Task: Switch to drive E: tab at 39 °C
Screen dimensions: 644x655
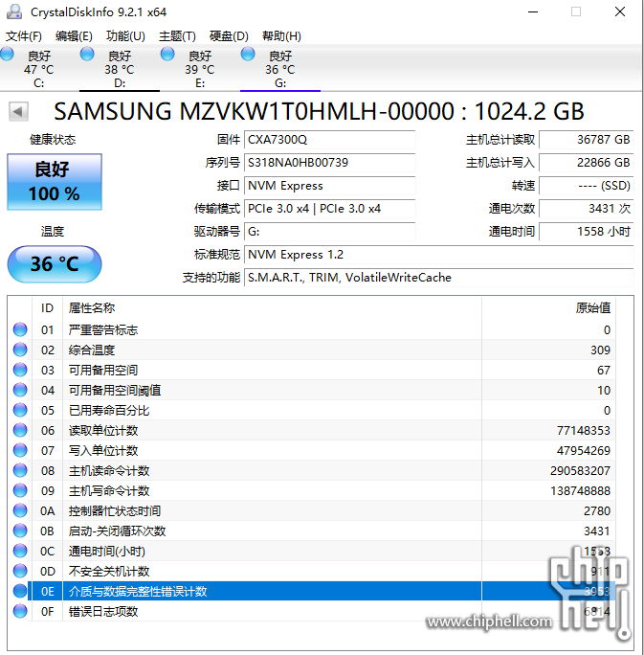Action: 200,69
